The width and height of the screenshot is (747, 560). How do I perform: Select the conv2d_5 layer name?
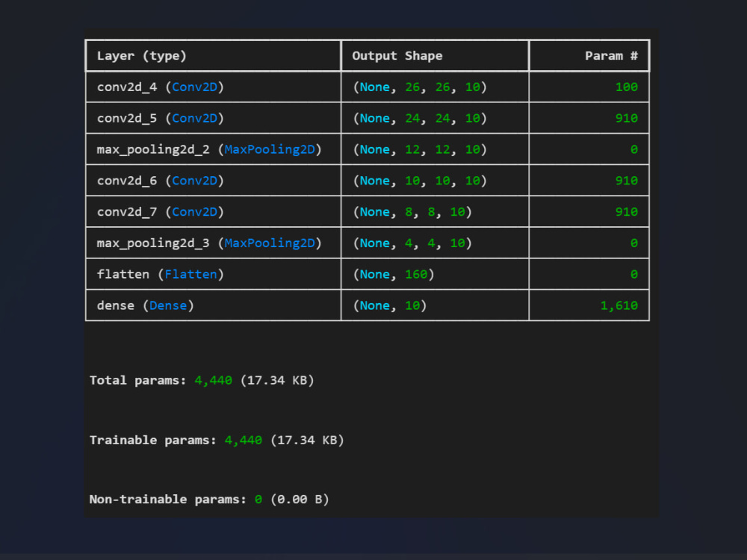[x=127, y=119]
